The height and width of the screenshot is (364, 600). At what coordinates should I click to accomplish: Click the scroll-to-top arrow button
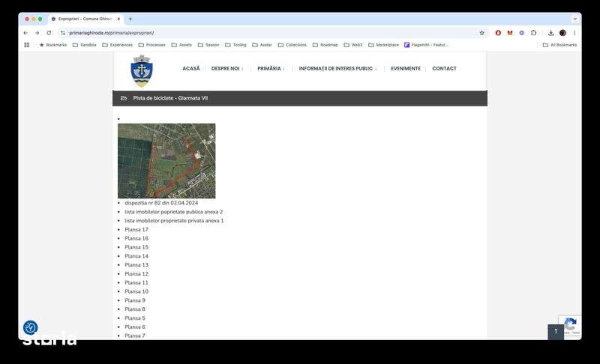[x=556, y=332]
